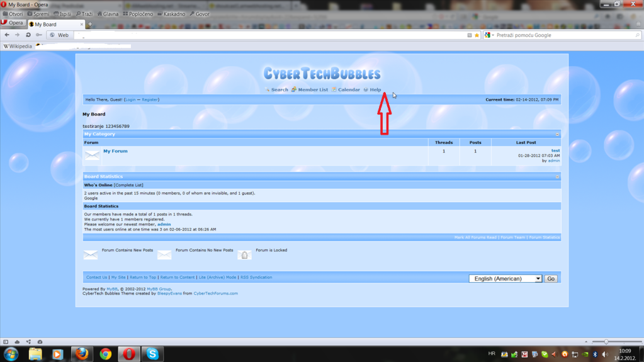Open the Google search engine selector
This screenshot has width=644, height=362.
489,35
